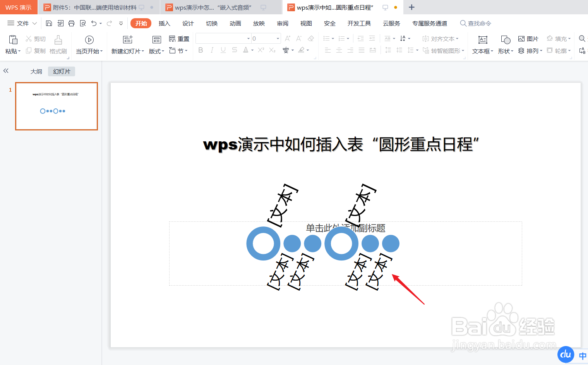Select the Format Painter (格式刷) brush
Image resolution: width=588 pixels, height=365 pixels.
click(58, 45)
